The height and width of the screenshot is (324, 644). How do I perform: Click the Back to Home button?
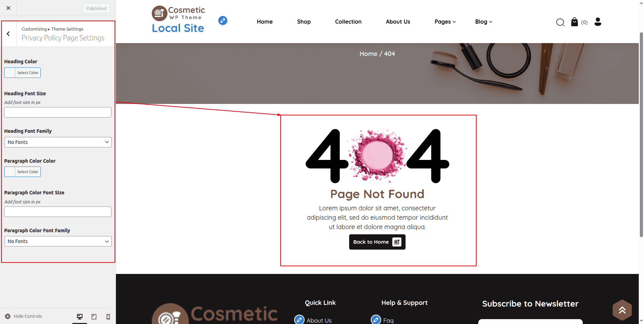click(x=377, y=242)
